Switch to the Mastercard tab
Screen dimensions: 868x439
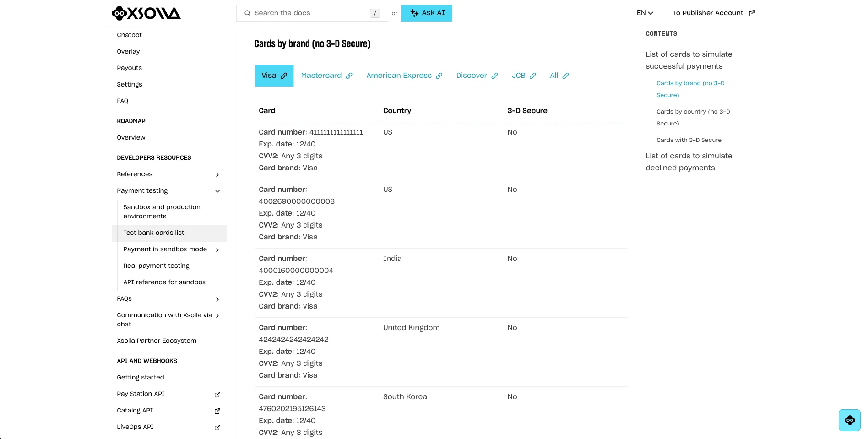(326, 76)
